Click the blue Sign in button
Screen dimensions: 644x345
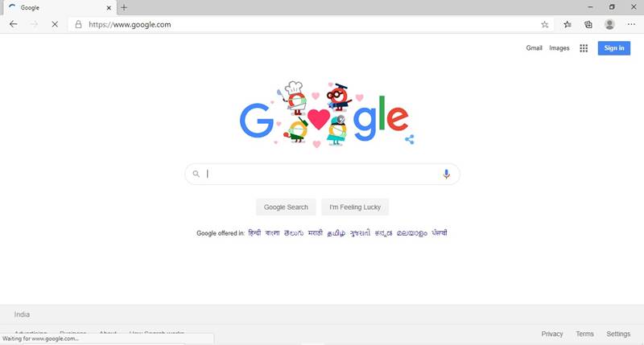point(614,48)
